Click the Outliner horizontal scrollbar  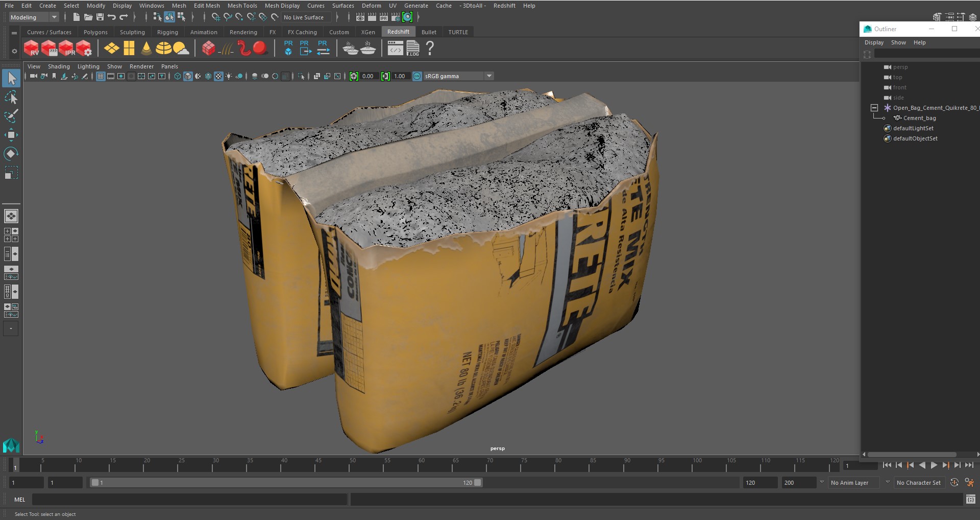[x=912, y=454]
